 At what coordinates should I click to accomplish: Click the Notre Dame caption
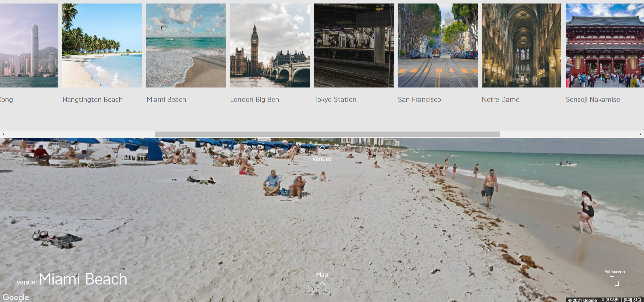(500, 100)
